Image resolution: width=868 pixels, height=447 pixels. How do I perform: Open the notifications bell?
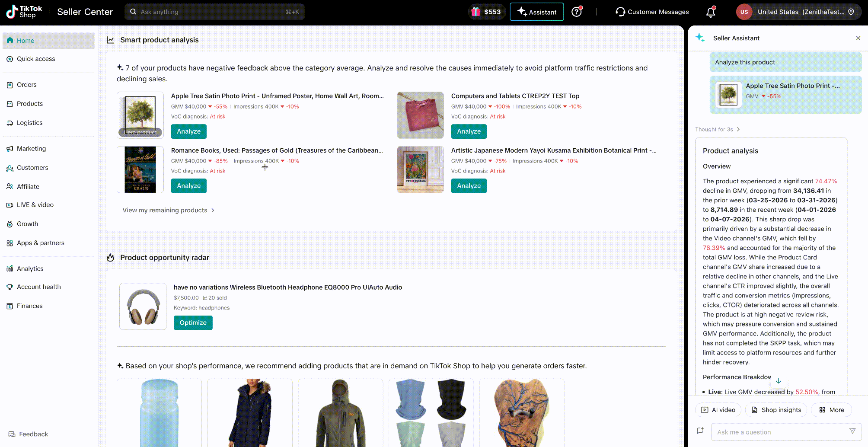pos(711,12)
